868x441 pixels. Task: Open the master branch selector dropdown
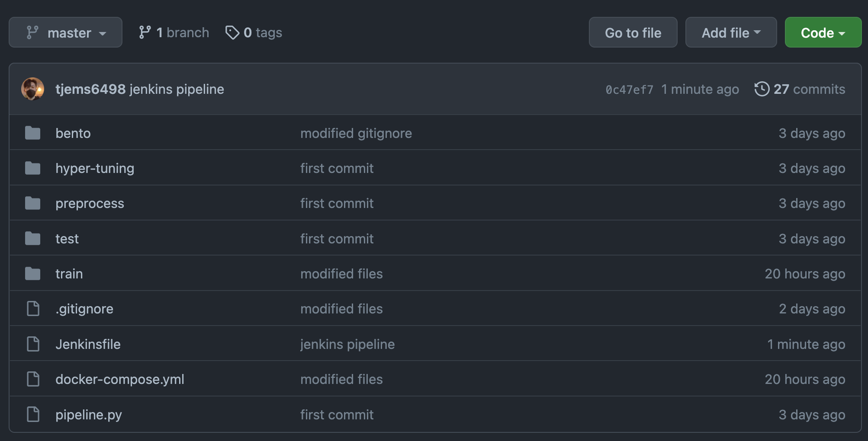click(65, 32)
